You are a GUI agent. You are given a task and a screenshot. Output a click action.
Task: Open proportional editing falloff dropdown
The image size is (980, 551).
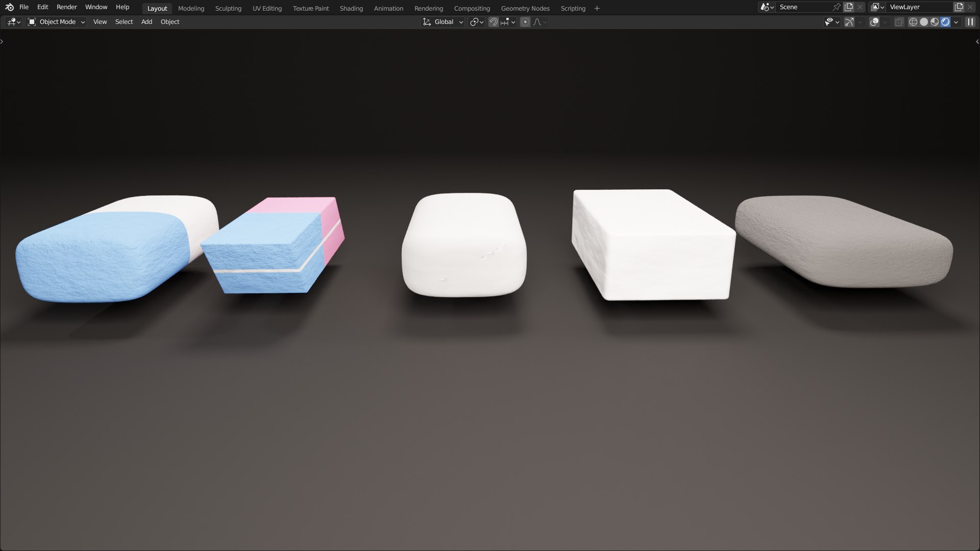click(x=540, y=22)
